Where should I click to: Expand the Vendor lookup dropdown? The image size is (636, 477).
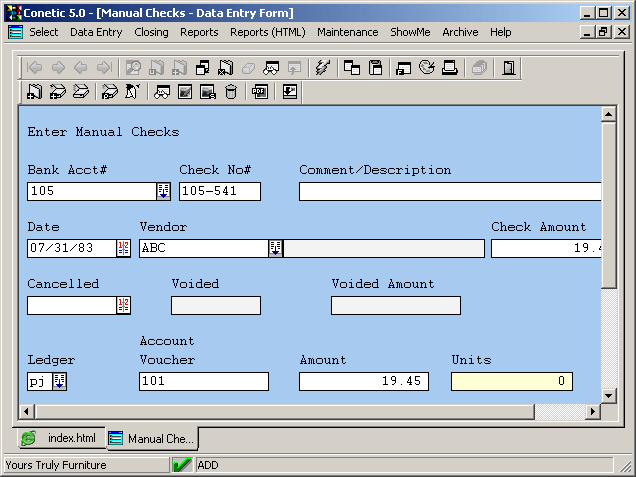click(275, 248)
